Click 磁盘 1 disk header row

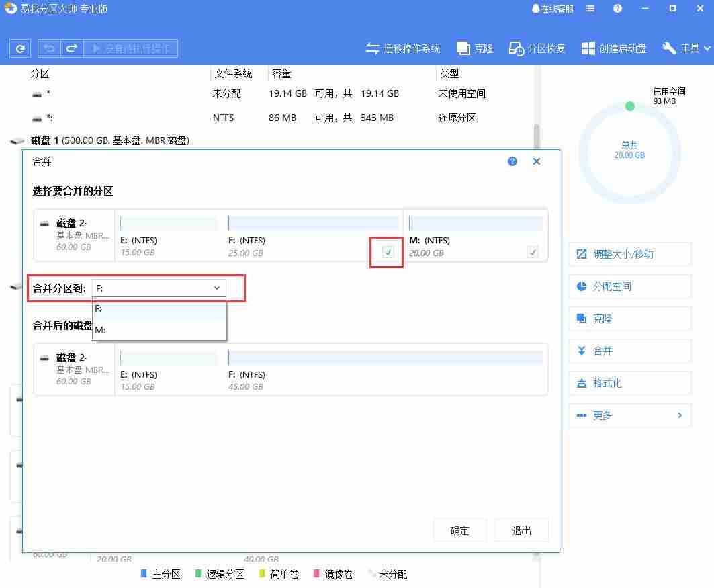269,140
